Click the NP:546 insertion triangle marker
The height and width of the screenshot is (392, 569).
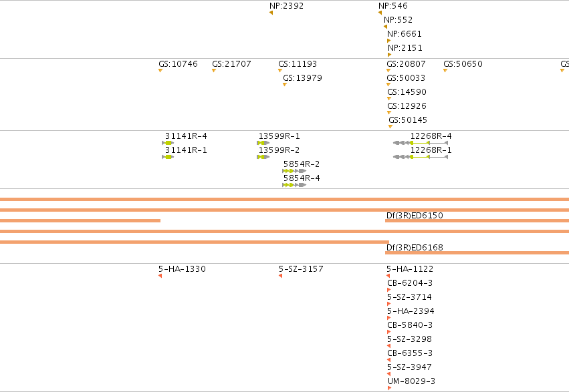click(380, 13)
